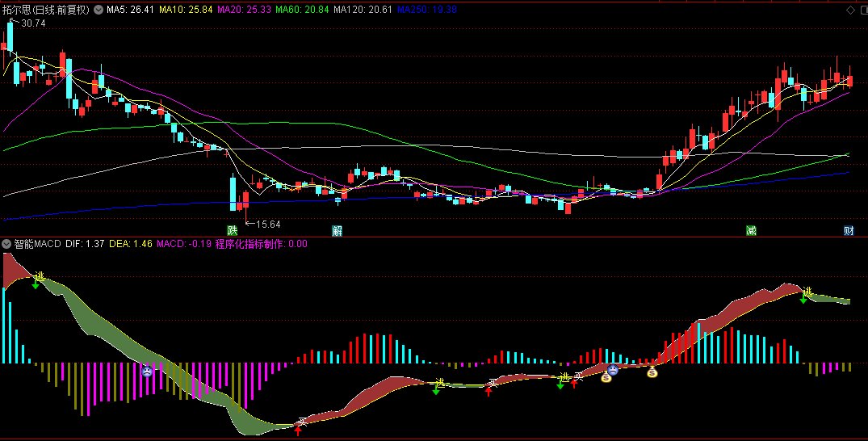This screenshot has width=868, height=441.
Task: Click the 买 signal directly right of a 逃
Action: pyautogui.click(x=578, y=376)
